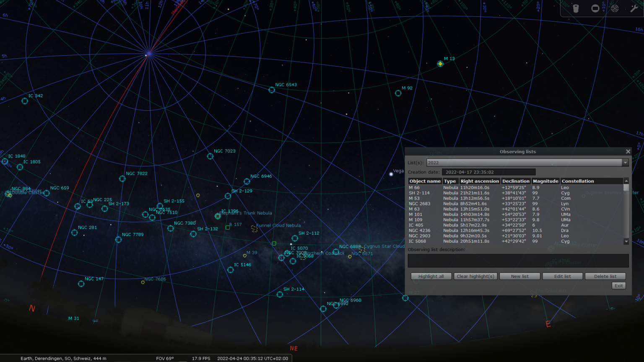Viewport: 644px width, 362px height.
Task: Toggle the CCD sensor frame overlay
Action: click(x=595, y=8)
